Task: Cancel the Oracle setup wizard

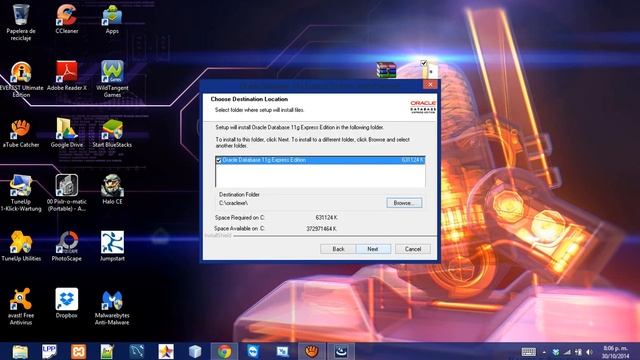Action: pyautogui.click(x=413, y=249)
